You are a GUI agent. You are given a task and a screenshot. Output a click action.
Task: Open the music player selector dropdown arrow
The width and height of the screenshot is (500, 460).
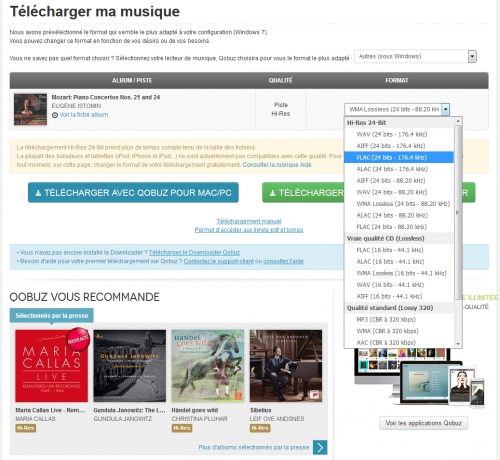tap(472, 56)
